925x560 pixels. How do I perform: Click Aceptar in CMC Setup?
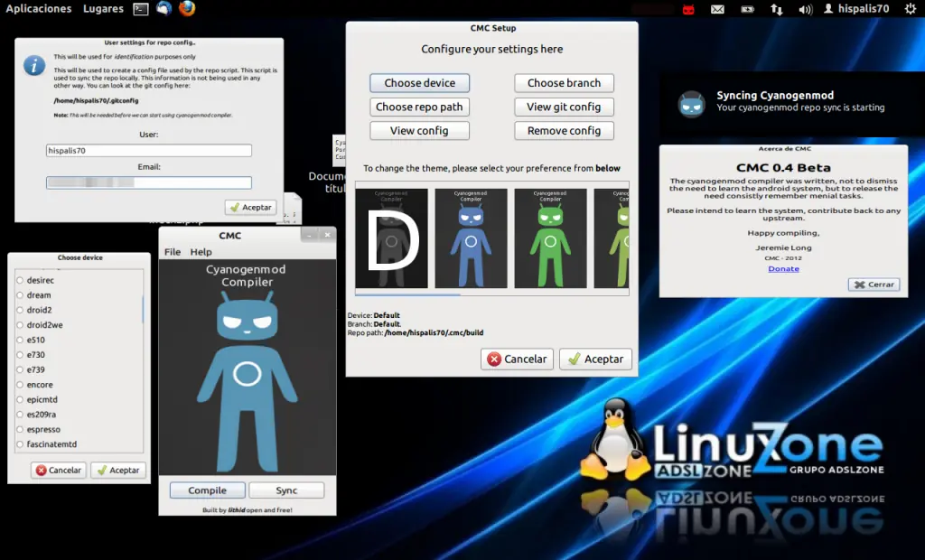[596, 359]
